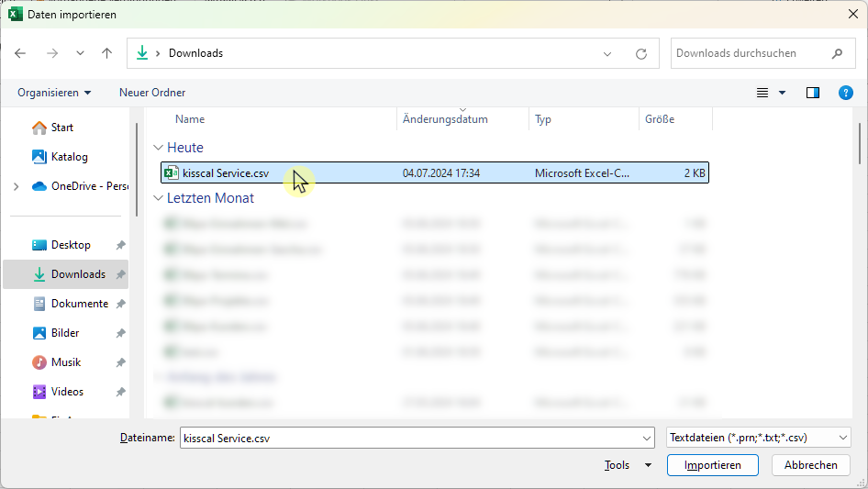
Task: Click the pin icon beside Desktop
Action: (x=121, y=245)
